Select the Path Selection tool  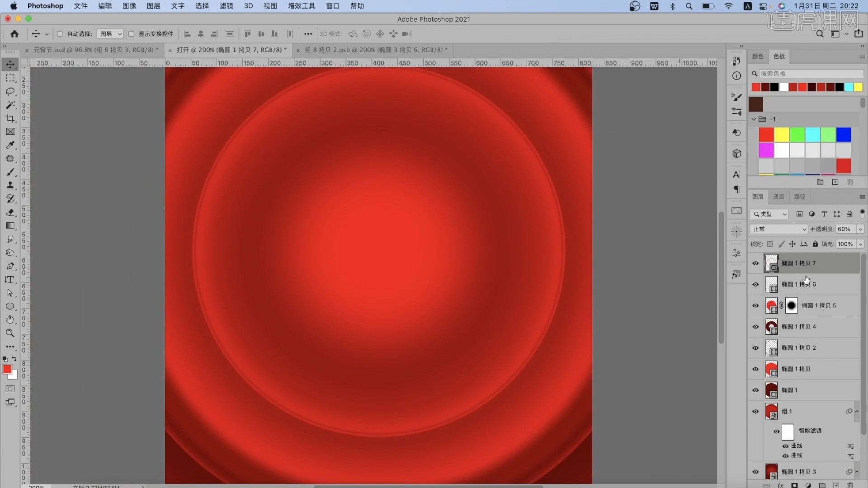10,293
